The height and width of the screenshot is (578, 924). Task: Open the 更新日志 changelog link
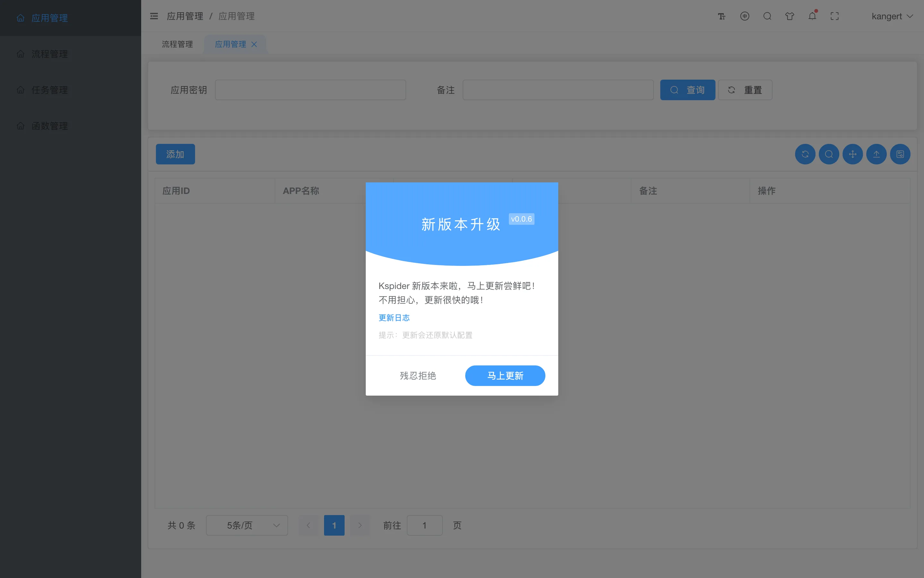click(x=394, y=318)
